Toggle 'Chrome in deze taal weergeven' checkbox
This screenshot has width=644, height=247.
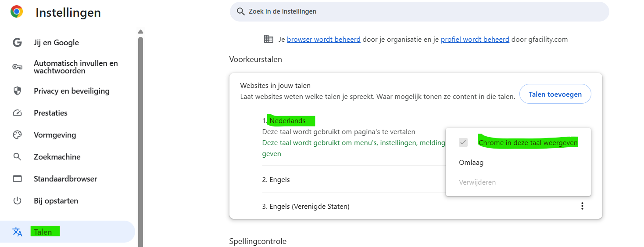(x=463, y=142)
